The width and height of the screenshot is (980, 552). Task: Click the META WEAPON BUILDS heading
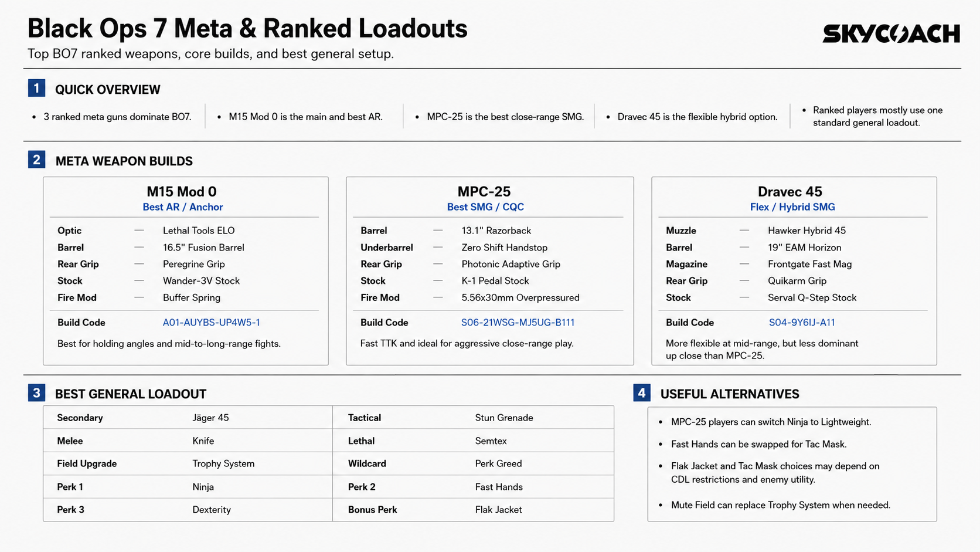124,161
